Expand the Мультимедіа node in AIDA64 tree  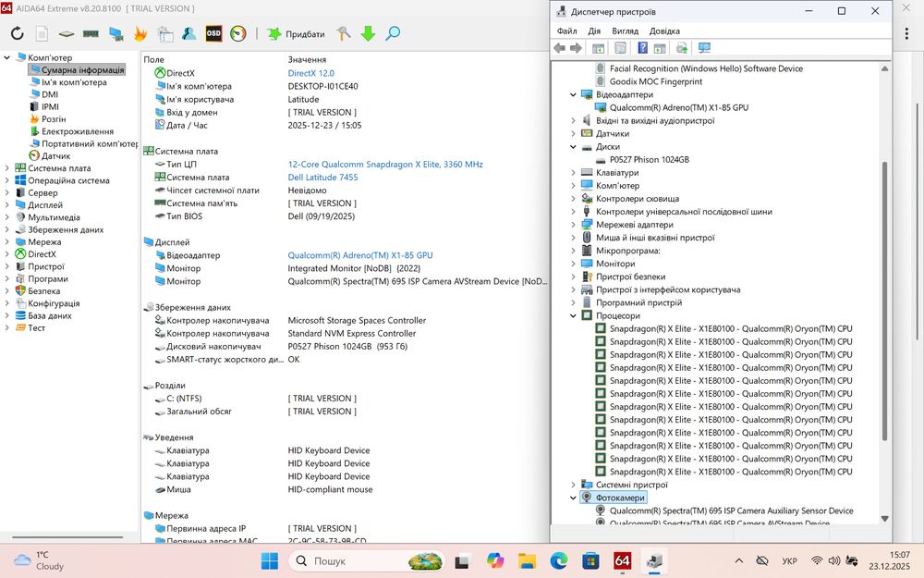coord(7,217)
